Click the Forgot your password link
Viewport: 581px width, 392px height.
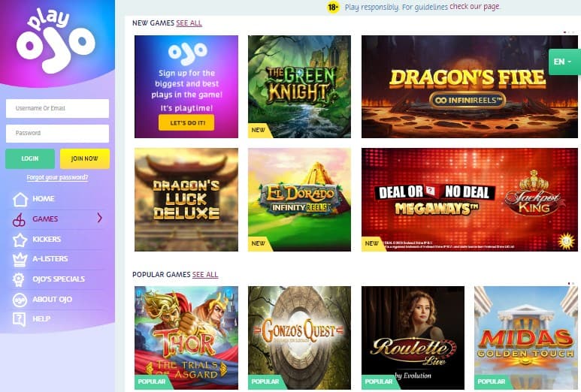click(x=57, y=177)
